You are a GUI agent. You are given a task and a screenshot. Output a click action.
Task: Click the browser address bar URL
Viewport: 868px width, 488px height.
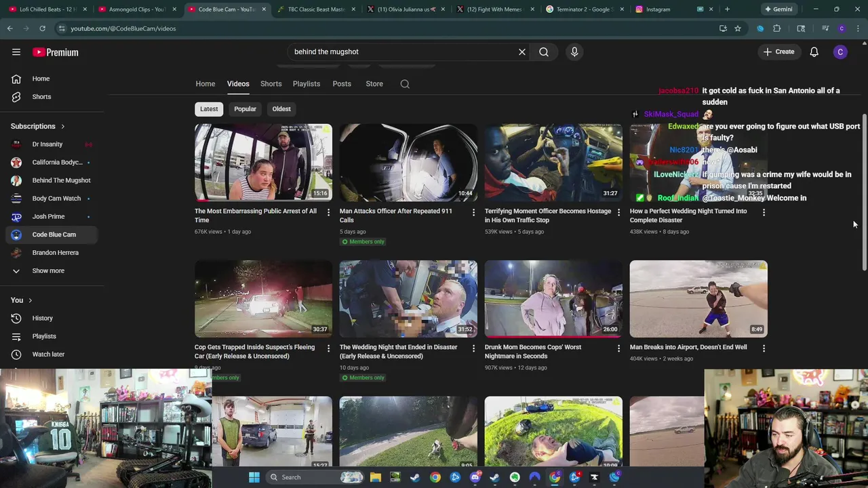point(123,28)
